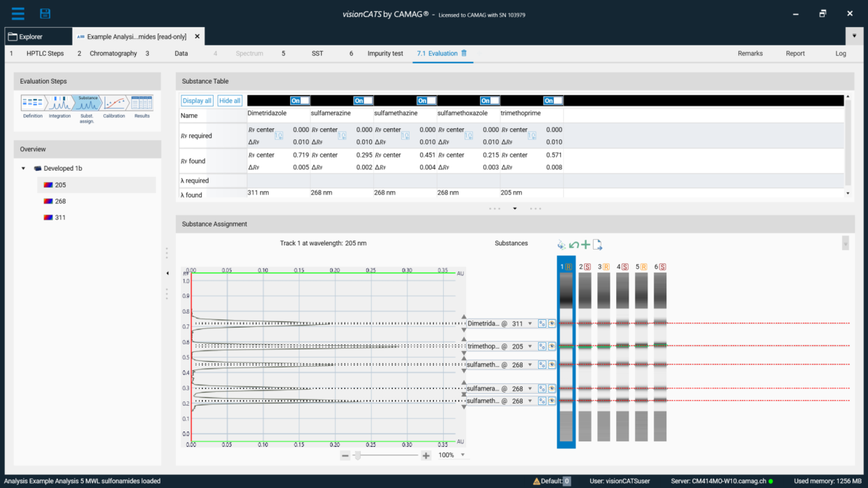Add a new substance with the plus icon

(x=585, y=243)
